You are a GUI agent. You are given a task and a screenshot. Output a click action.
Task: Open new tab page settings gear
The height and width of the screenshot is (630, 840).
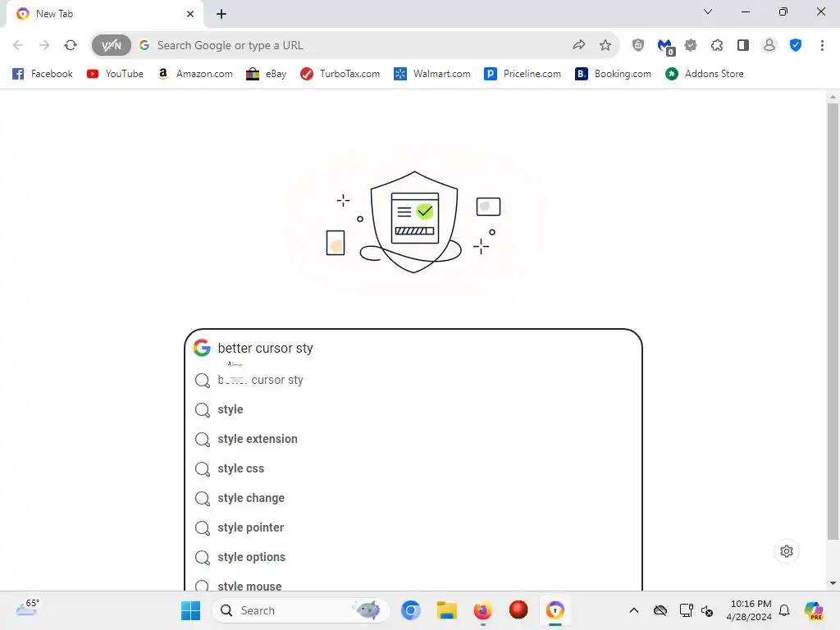(x=787, y=551)
